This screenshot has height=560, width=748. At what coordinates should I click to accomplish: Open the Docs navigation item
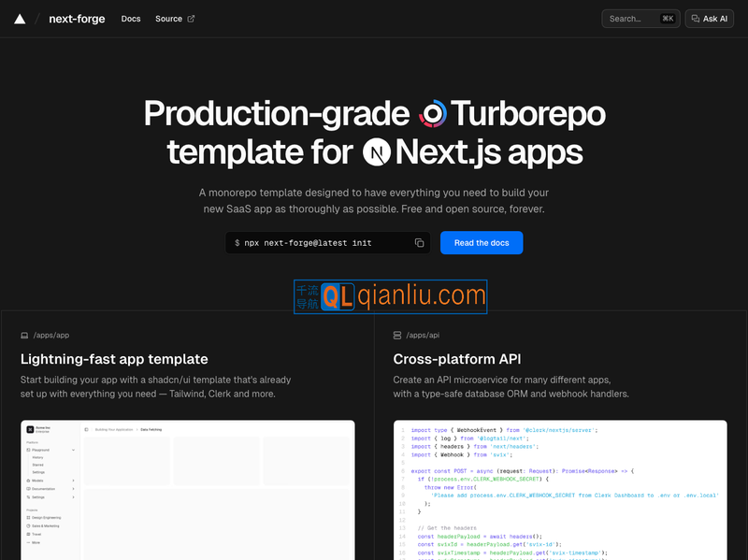click(x=131, y=19)
